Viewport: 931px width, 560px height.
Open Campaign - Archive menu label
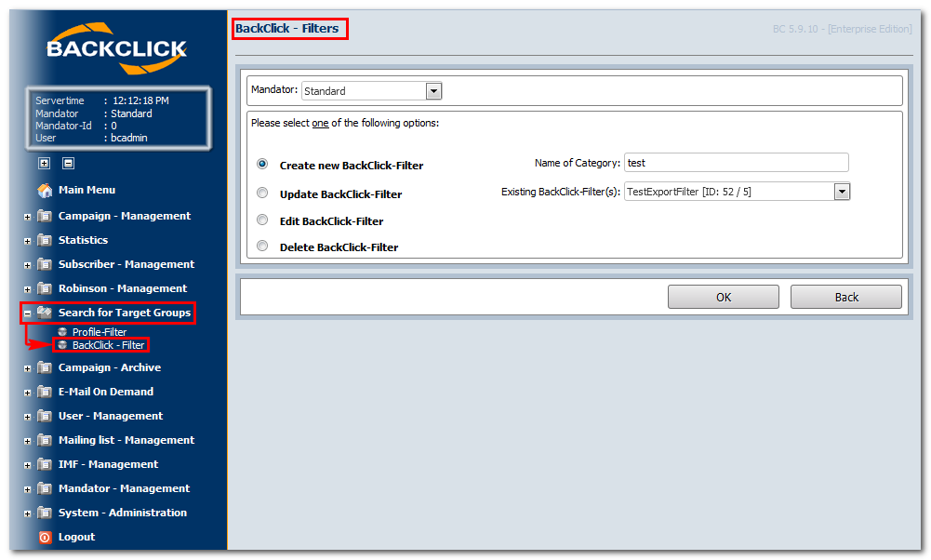tap(110, 367)
